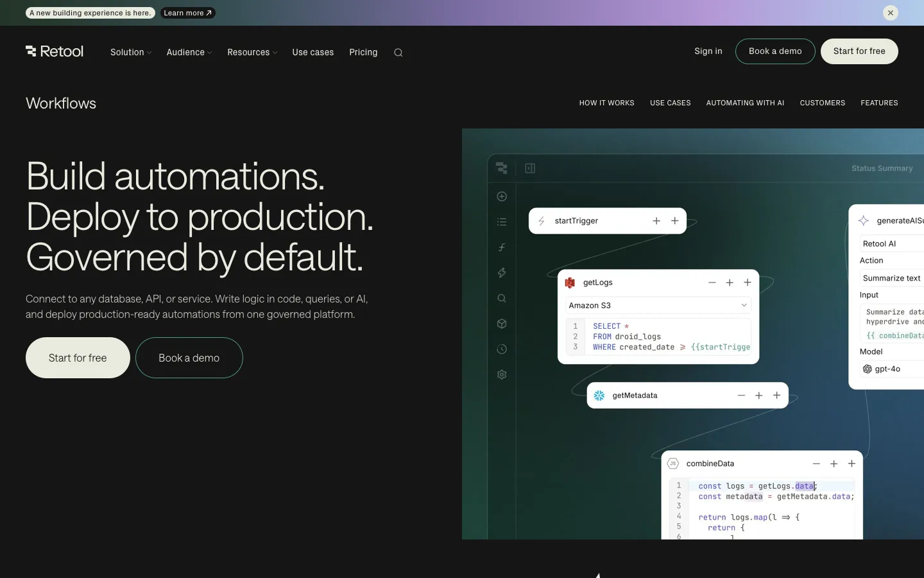The width and height of the screenshot is (924, 578).
Task: Click Start for free in header
Action: (859, 51)
